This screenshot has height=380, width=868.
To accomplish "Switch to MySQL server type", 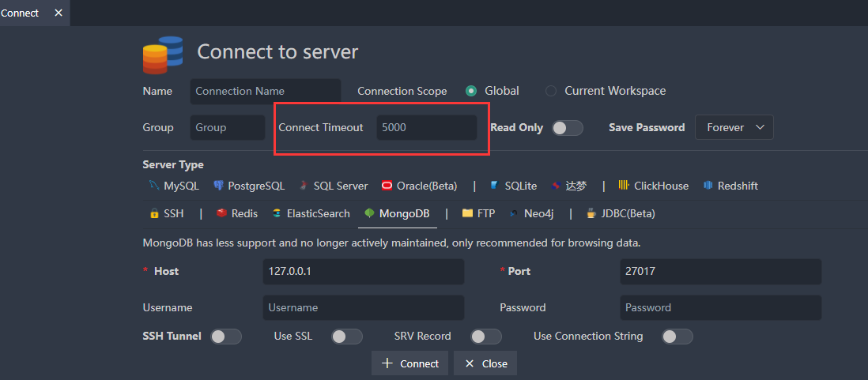I will (174, 186).
